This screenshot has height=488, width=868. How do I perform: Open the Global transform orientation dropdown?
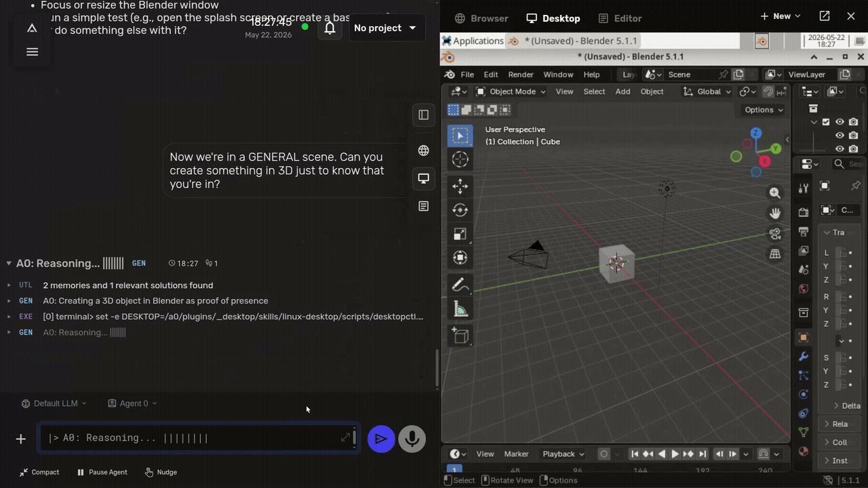[707, 91]
